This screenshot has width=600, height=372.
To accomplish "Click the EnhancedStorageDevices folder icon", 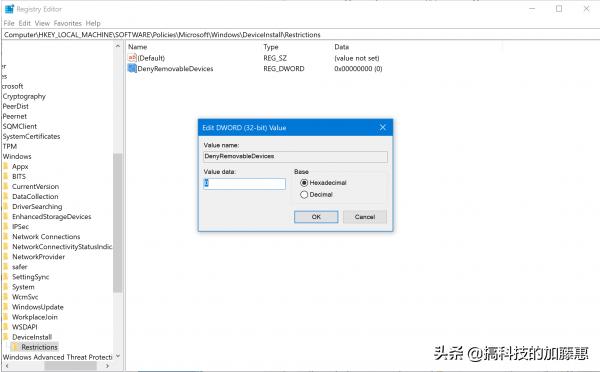I will point(6,217).
